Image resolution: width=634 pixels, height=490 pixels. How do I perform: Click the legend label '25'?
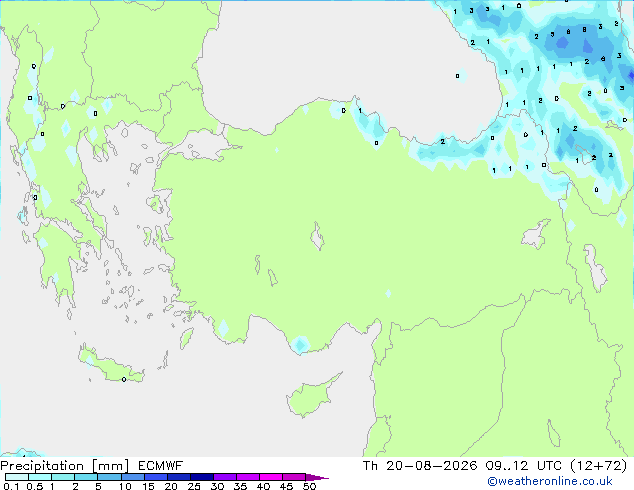pyautogui.click(x=194, y=486)
